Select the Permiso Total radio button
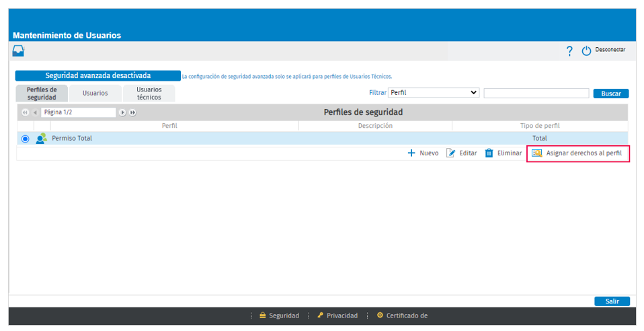644x331 pixels. 25,139
